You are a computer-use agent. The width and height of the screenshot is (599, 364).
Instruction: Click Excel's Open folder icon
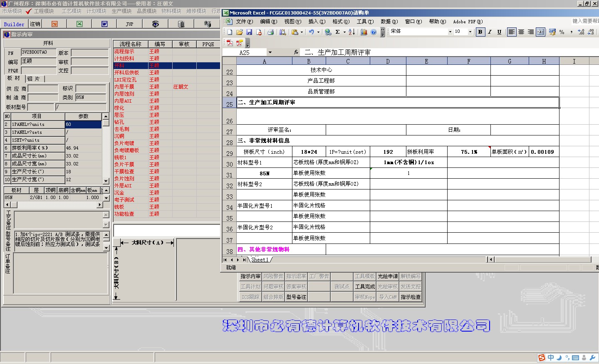click(x=239, y=32)
